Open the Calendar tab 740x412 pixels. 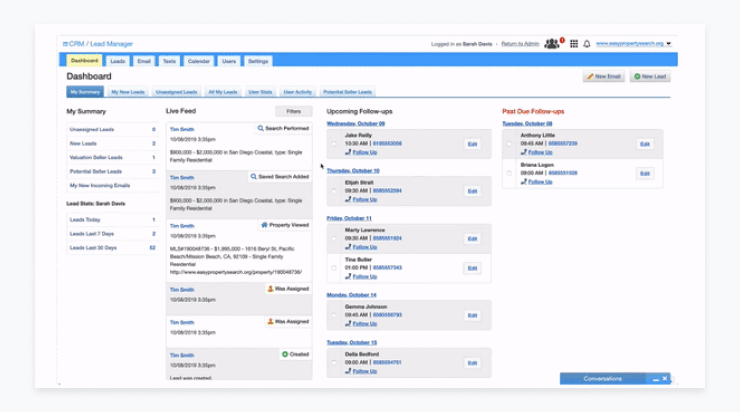click(199, 61)
